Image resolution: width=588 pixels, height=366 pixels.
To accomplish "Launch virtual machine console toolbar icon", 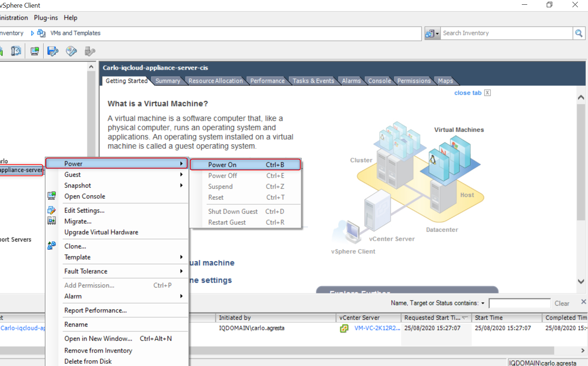I will coord(35,51).
